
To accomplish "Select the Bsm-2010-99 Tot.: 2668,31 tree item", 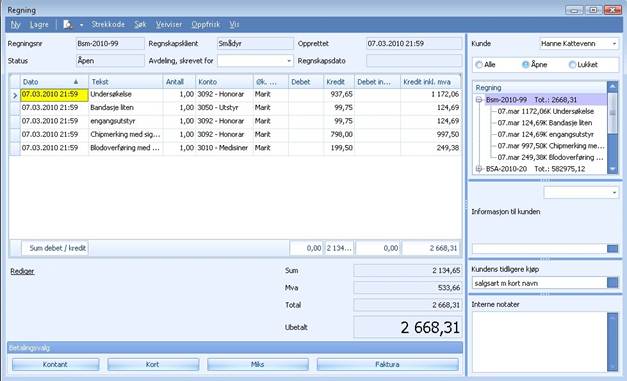I will click(531, 100).
